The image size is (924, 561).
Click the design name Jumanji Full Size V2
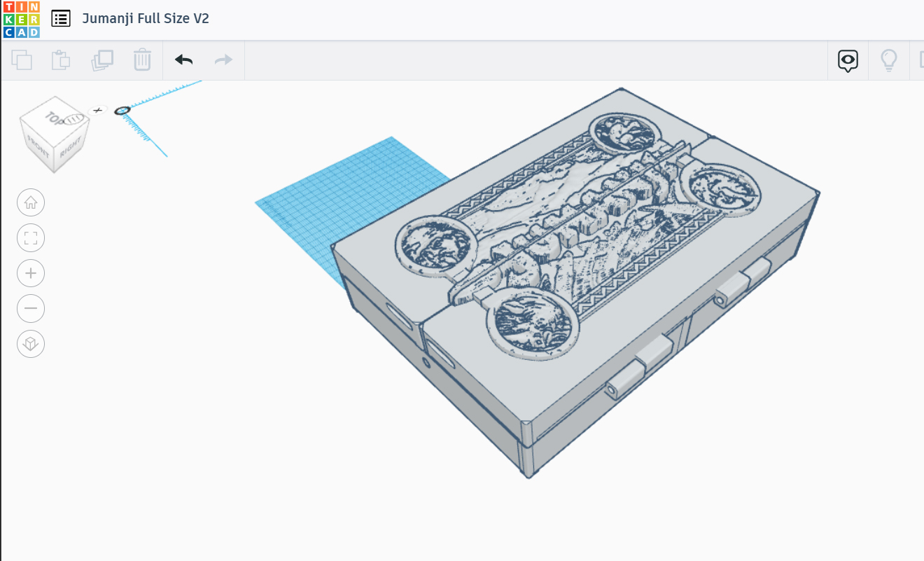(x=146, y=18)
